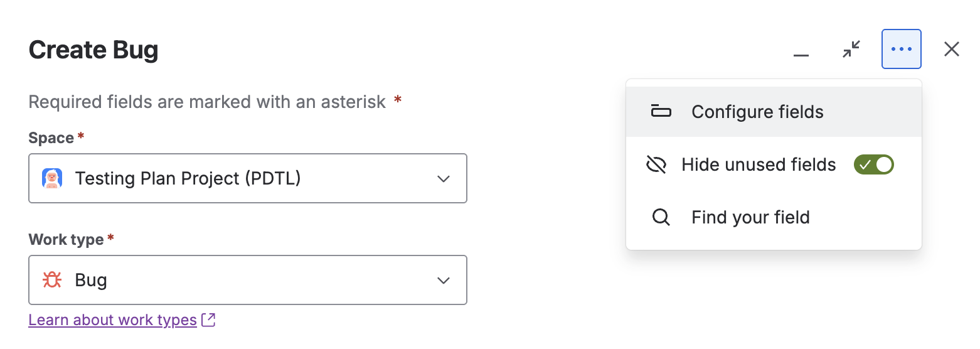Open Learn about work types link
Image resolution: width=980 pixels, height=349 pixels.
[113, 320]
